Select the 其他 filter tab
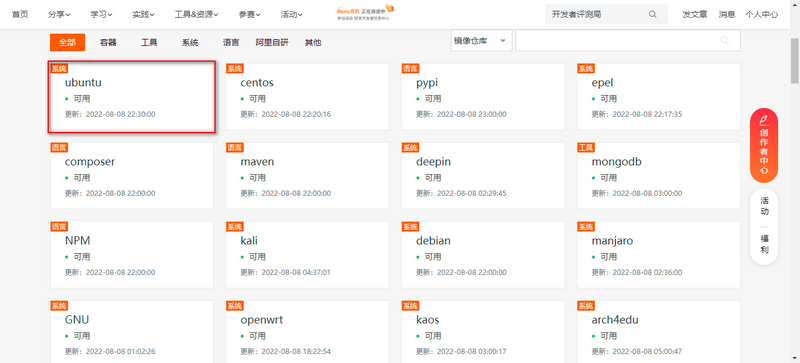 click(313, 42)
